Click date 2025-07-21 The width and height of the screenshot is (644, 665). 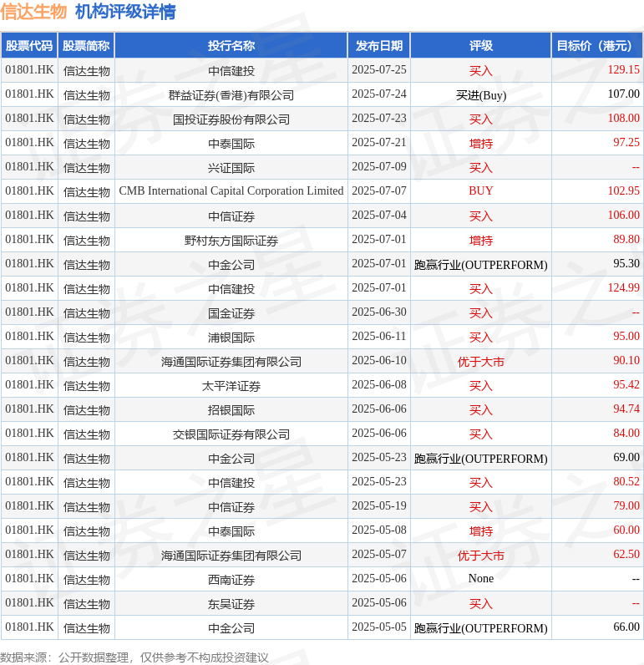pos(379,142)
